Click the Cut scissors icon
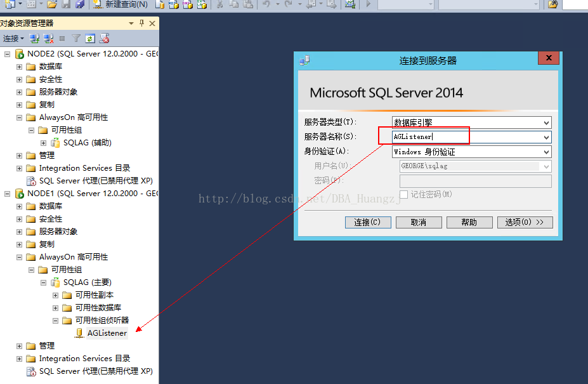The image size is (588, 384). [x=219, y=4]
